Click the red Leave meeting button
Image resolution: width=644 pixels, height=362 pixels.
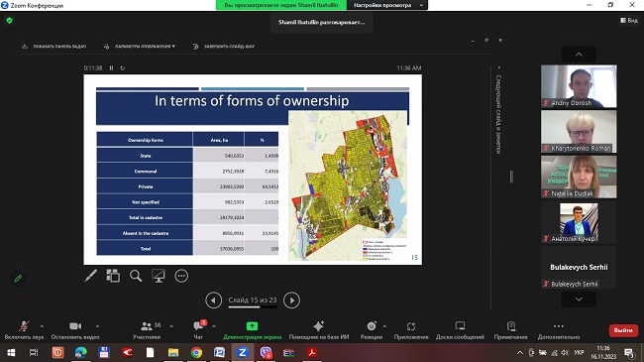click(x=623, y=330)
